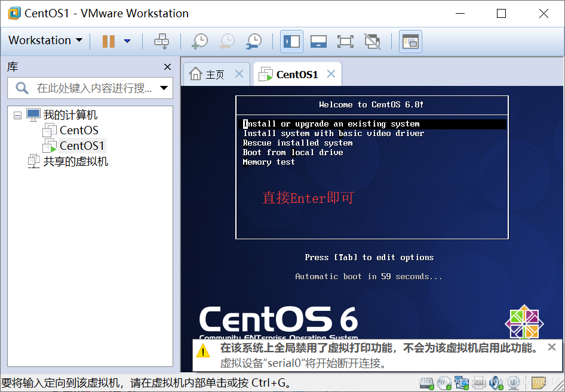Select 共享的虚拟机 in the library
565x392 pixels.
76,161
